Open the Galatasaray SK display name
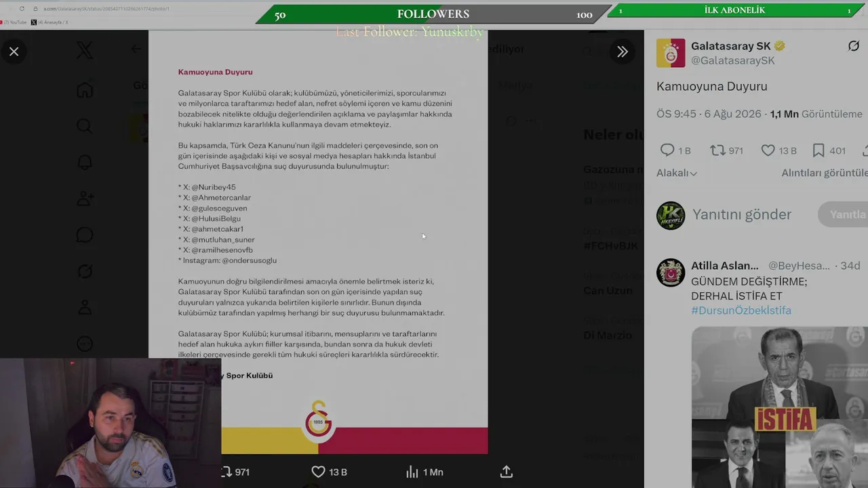868x488 pixels. coord(731,46)
